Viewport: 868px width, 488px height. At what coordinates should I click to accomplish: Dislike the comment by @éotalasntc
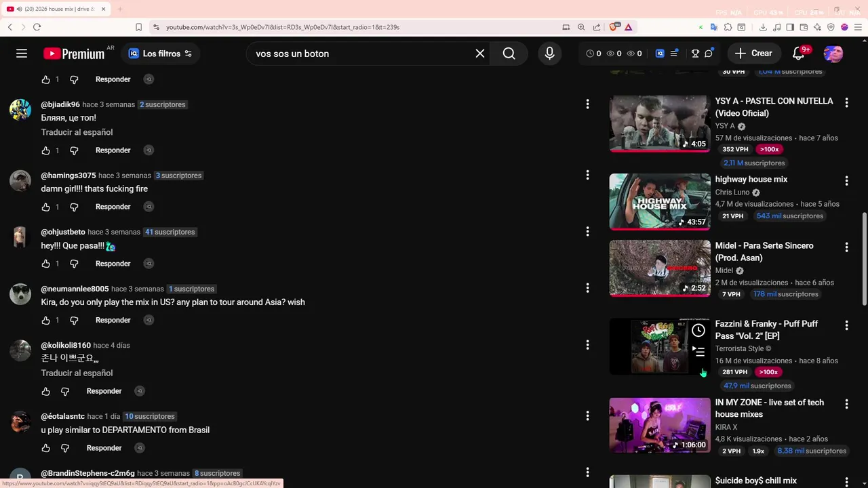point(65,448)
